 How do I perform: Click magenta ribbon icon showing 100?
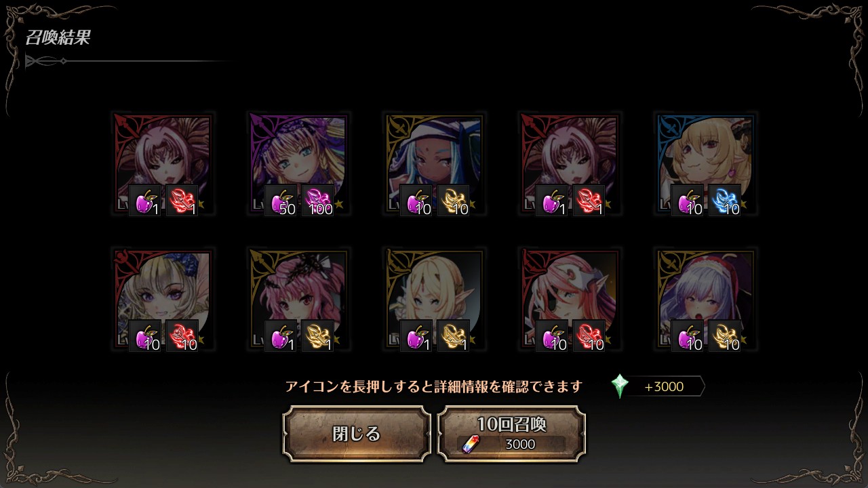pyautogui.click(x=317, y=201)
